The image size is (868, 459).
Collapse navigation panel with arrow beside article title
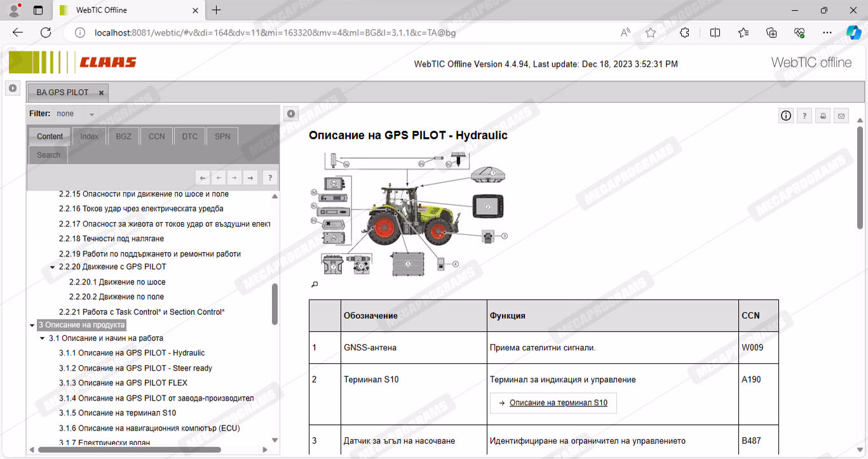tap(290, 114)
